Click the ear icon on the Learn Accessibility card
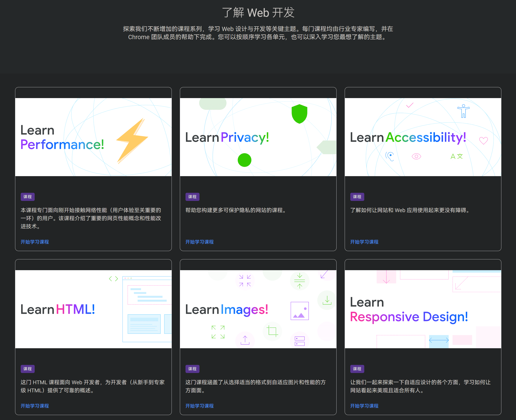Viewport: 516px width, 420px height. pyautogui.click(x=390, y=156)
